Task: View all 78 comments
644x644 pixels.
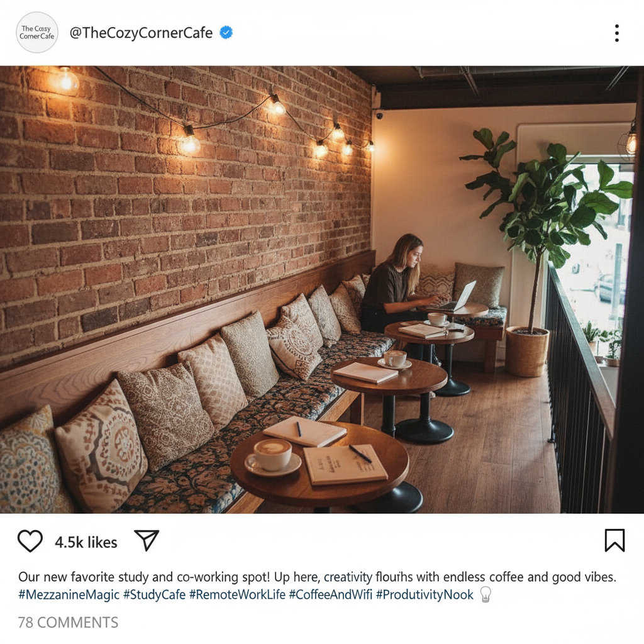Action: pos(68,622)
